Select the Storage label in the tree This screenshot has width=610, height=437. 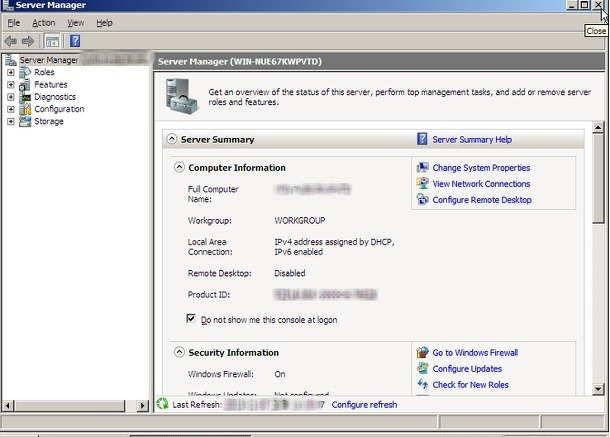(x=49, y=121)
